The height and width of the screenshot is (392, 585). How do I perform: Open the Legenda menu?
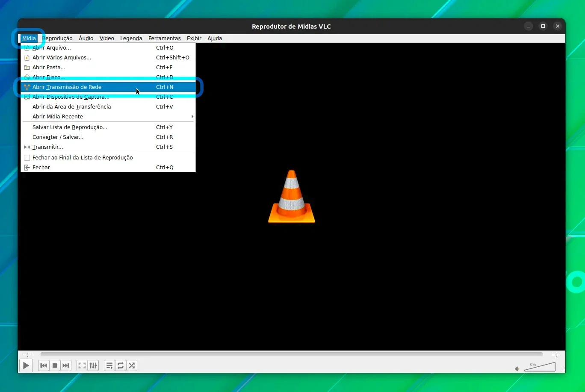[131, 38]
